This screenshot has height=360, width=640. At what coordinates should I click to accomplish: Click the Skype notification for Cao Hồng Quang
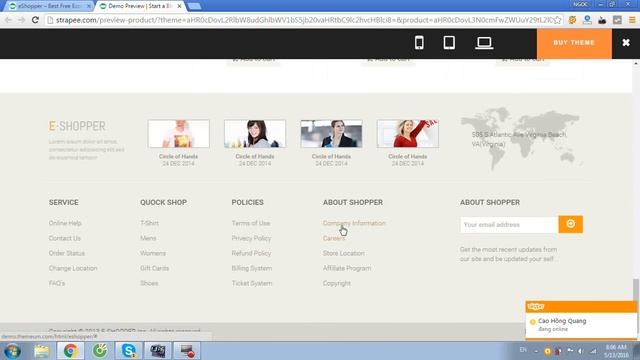click(581, 324)
